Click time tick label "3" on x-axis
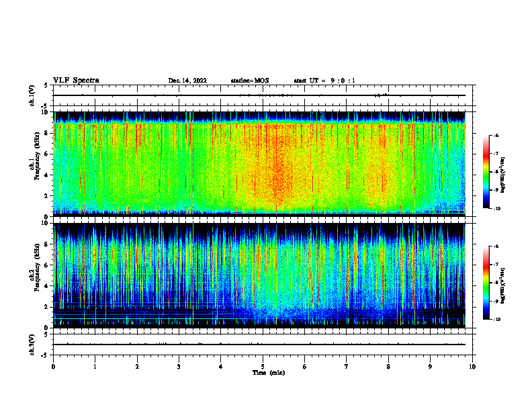The width and height of the screenshot is (532, 411). tap(179, 367)
